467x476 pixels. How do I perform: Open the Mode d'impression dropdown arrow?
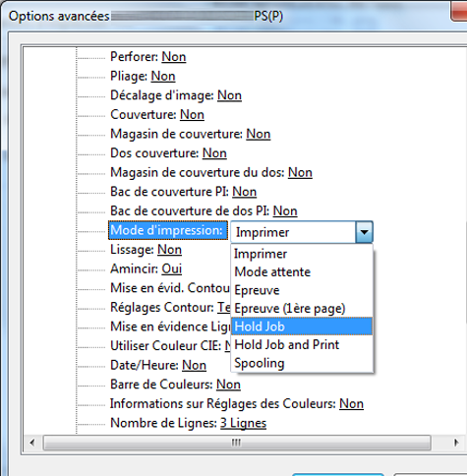tap(364, 232)
